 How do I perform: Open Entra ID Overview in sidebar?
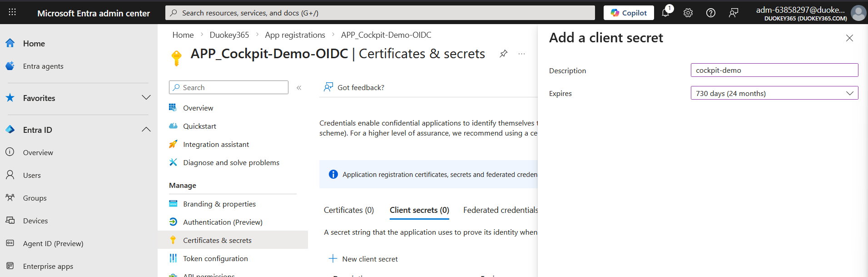coord(38,152)
